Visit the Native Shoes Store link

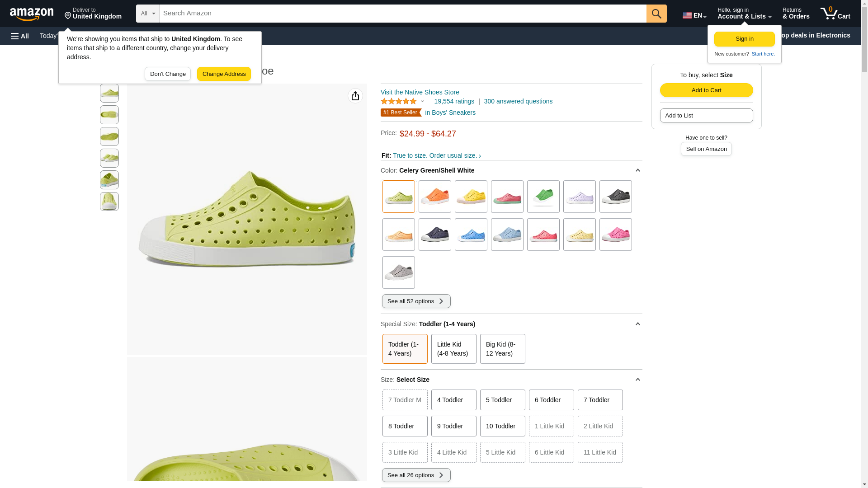(420, 92)
